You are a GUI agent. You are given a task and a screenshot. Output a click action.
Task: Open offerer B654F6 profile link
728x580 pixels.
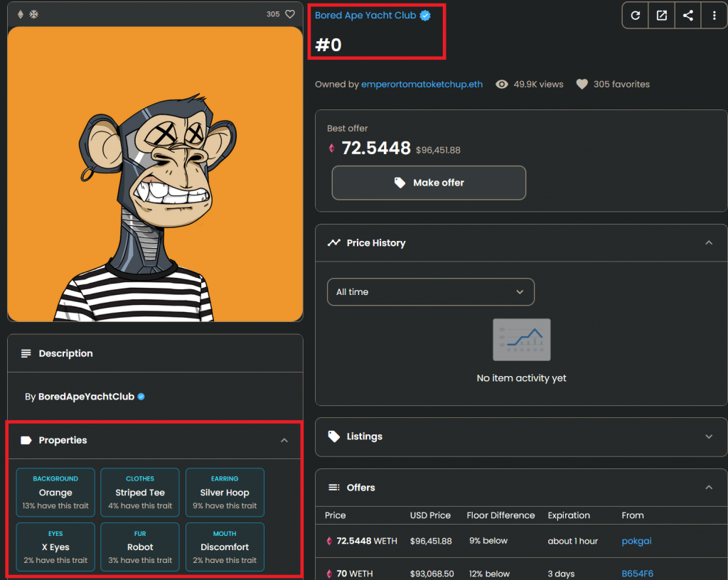coord(638,574)
